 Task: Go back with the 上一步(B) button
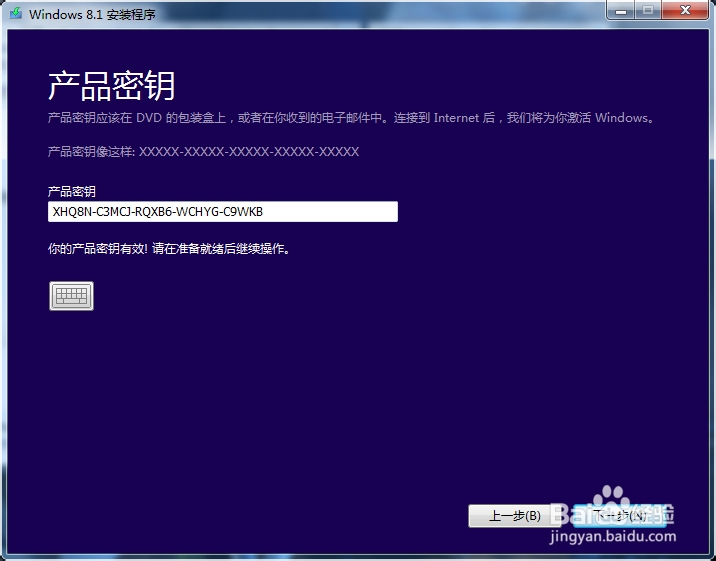[x=515, y=516]
